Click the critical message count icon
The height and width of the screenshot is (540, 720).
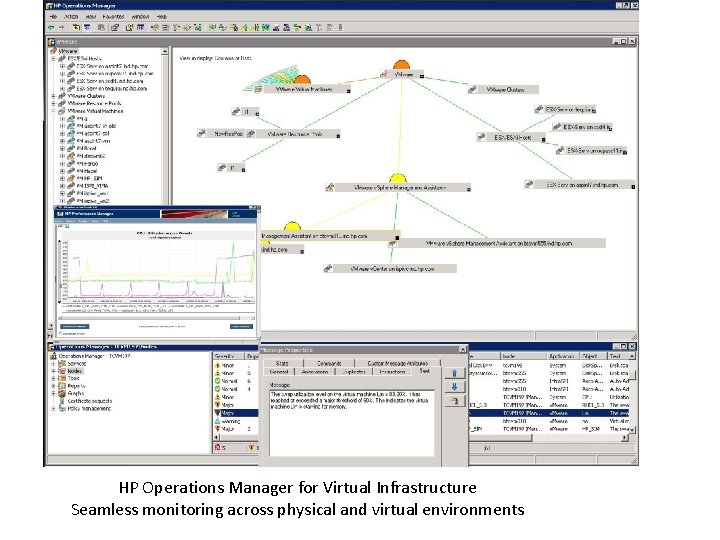click(x=218, y=447)
